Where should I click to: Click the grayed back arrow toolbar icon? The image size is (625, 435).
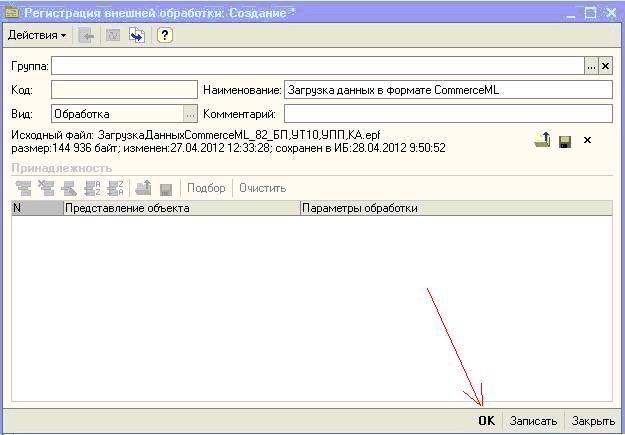point(87,36)
